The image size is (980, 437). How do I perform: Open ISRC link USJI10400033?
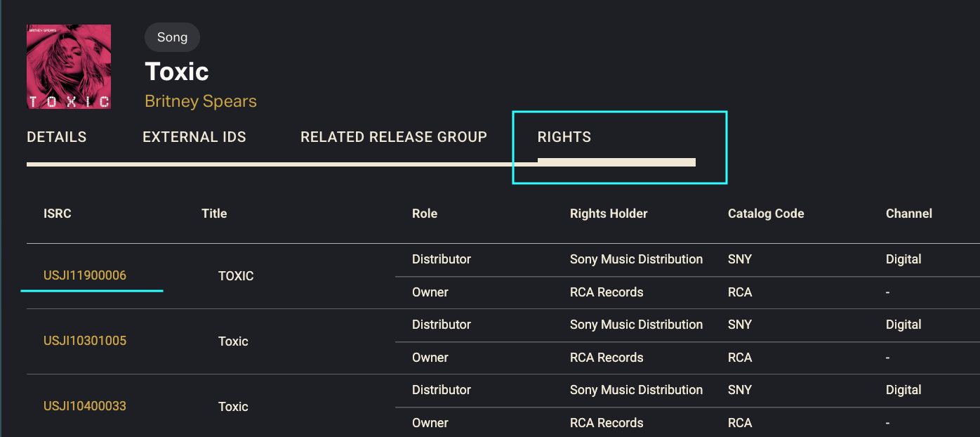[85, 406]
